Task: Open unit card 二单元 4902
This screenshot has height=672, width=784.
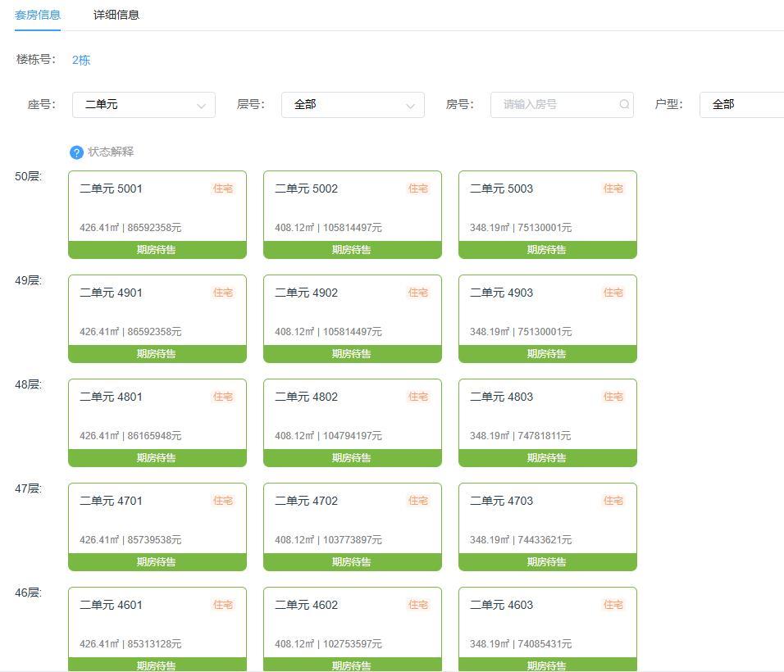Action: 353,319
